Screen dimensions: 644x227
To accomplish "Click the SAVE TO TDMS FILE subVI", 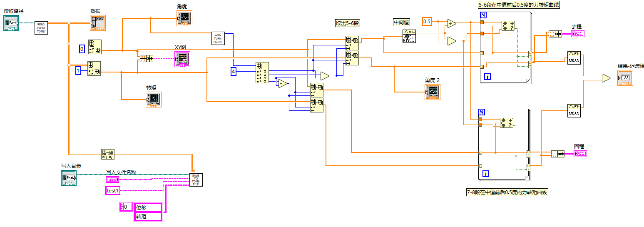I will [x=196, y=180].
